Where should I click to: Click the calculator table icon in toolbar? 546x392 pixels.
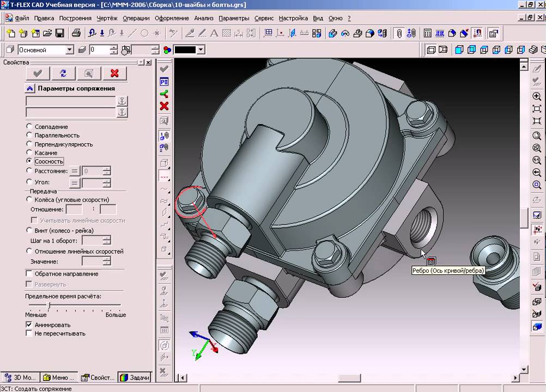point(427,33)
